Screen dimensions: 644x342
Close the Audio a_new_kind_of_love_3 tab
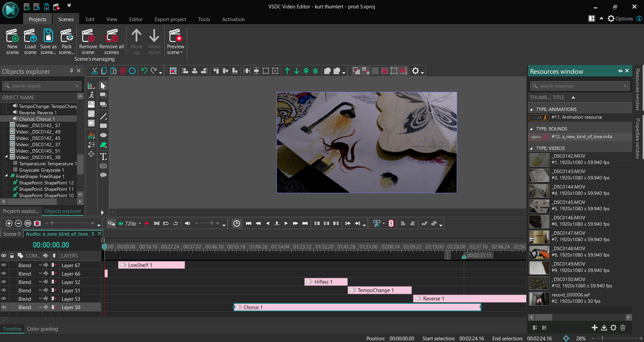[99, 233]
